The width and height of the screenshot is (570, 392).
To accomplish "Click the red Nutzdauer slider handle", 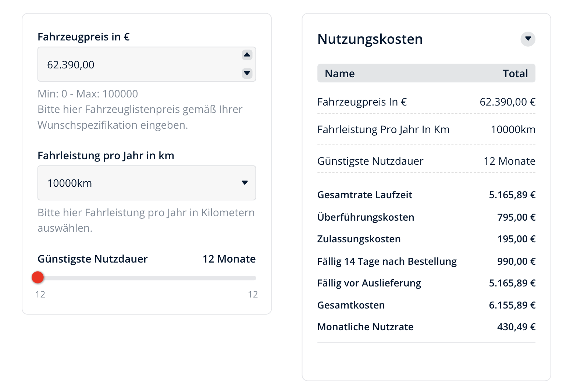I will (38, 278).
